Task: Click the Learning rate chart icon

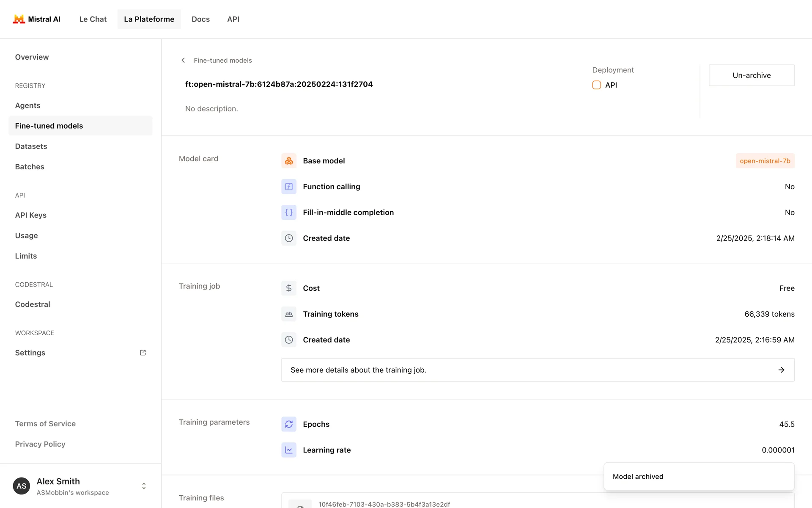Action: (x=289, y=450)
